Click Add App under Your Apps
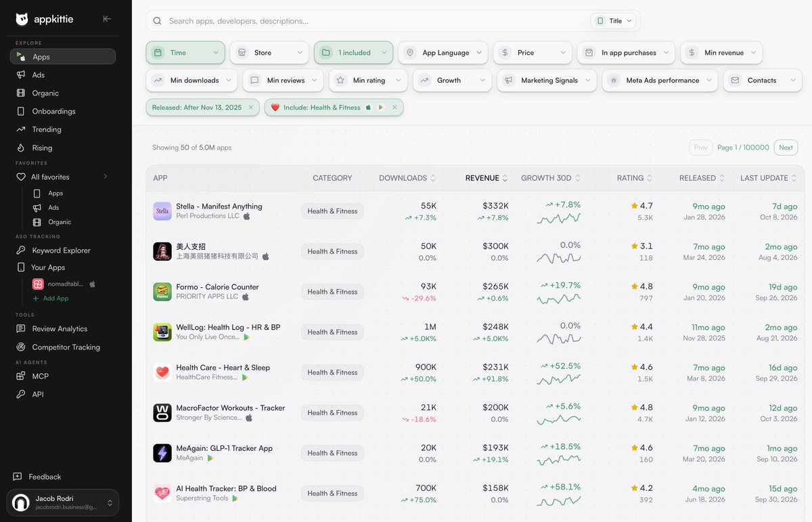The image size is (812, 522). (x=50, y=299)
